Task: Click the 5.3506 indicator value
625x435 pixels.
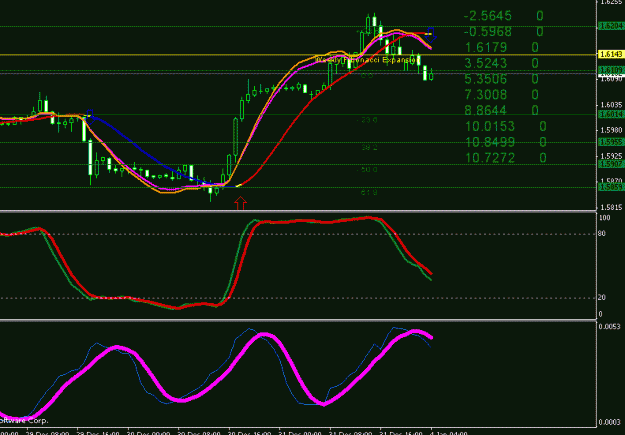Action: [x=486, y=79]
